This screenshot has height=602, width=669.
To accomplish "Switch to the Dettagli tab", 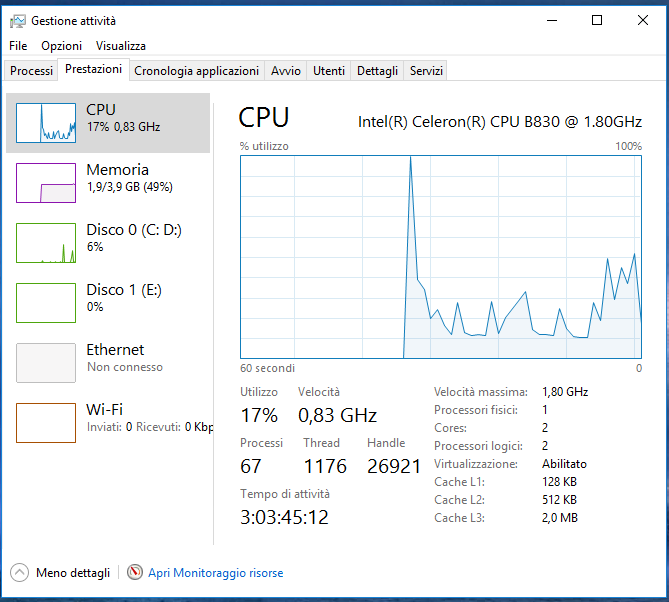I will (x=378, y=71).
